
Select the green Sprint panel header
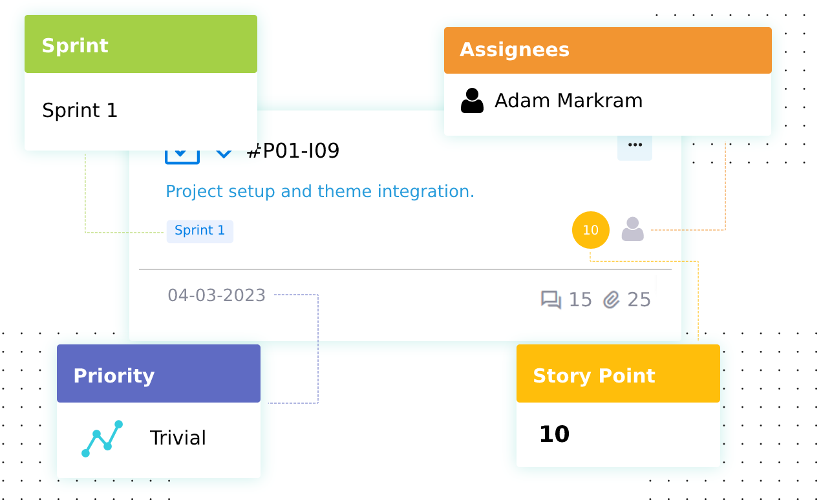(x=141, y=45)
